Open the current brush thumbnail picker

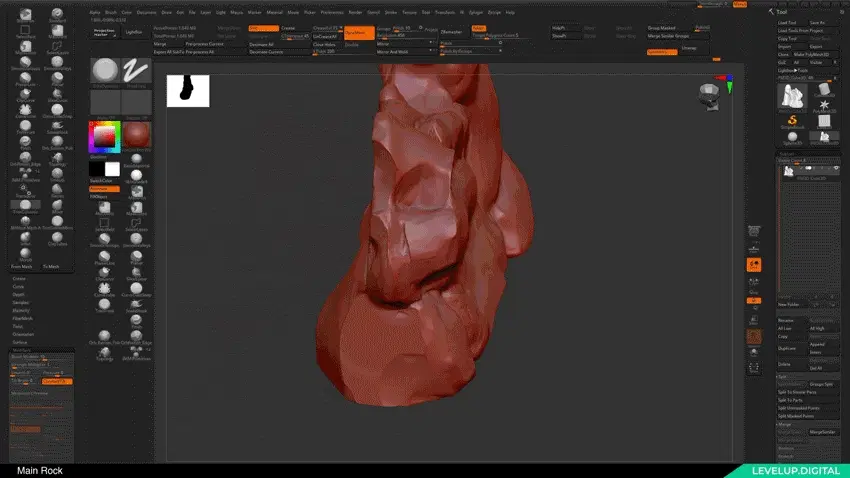(105, 71)
